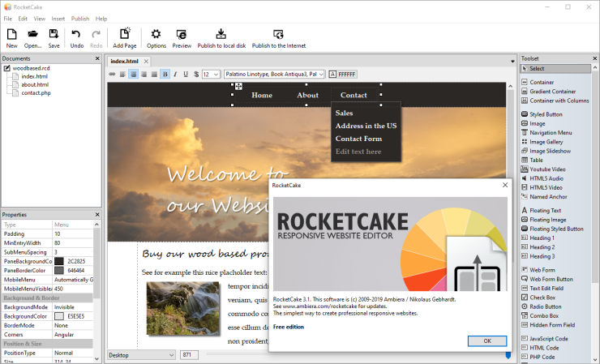Close the index.html tab

[x=146, y=62]
